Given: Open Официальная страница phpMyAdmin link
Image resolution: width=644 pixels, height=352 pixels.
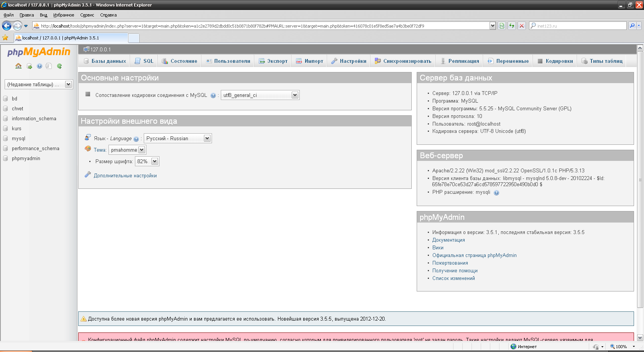Looking at the screenshot, I should 475,255.
